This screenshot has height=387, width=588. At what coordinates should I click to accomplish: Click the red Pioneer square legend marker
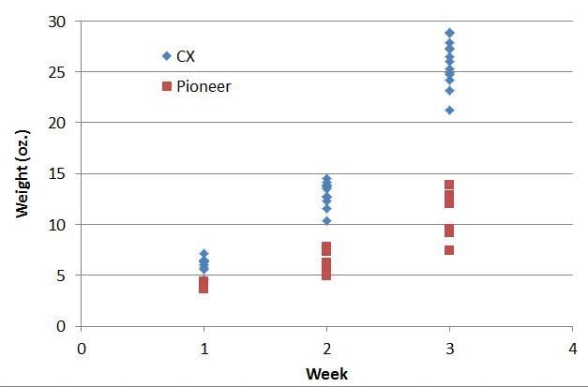point(166,86)
